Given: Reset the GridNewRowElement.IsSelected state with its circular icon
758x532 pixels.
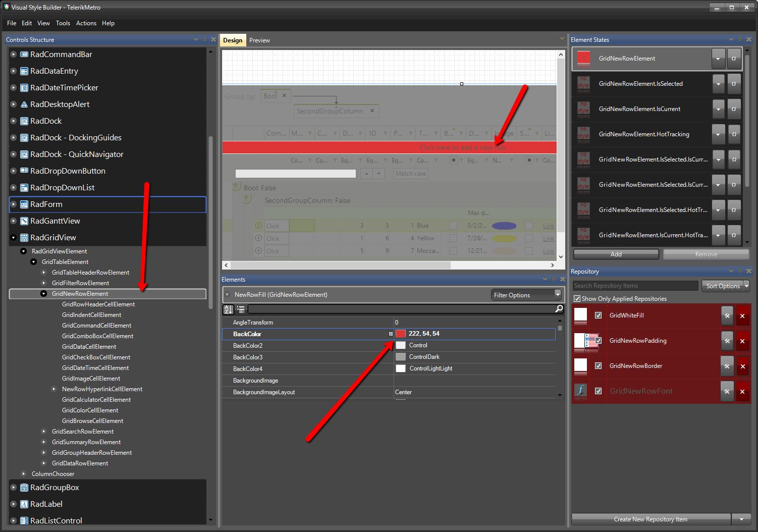Looking at the screenshot, I should [x=734, y=84].
